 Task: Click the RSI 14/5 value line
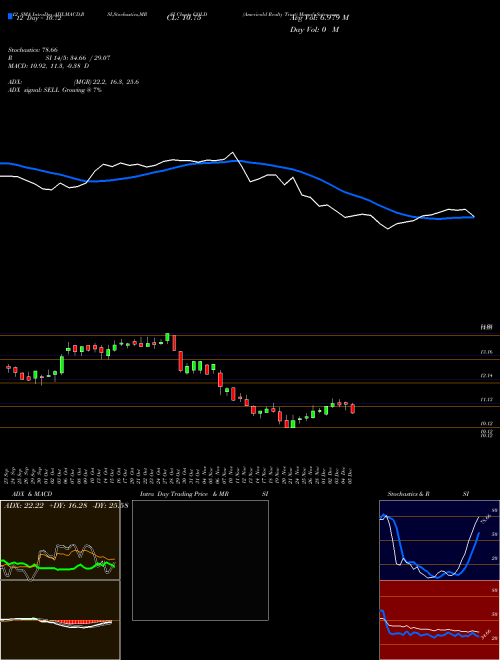[59, 58]
